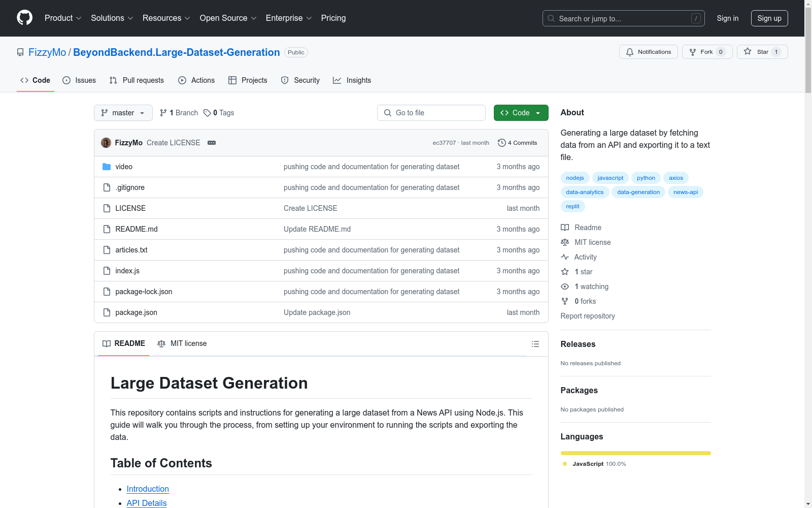Viewport: 812px width, 508px height.
Task: Click the search magnifier icon in header
Action: coord(551,18)
